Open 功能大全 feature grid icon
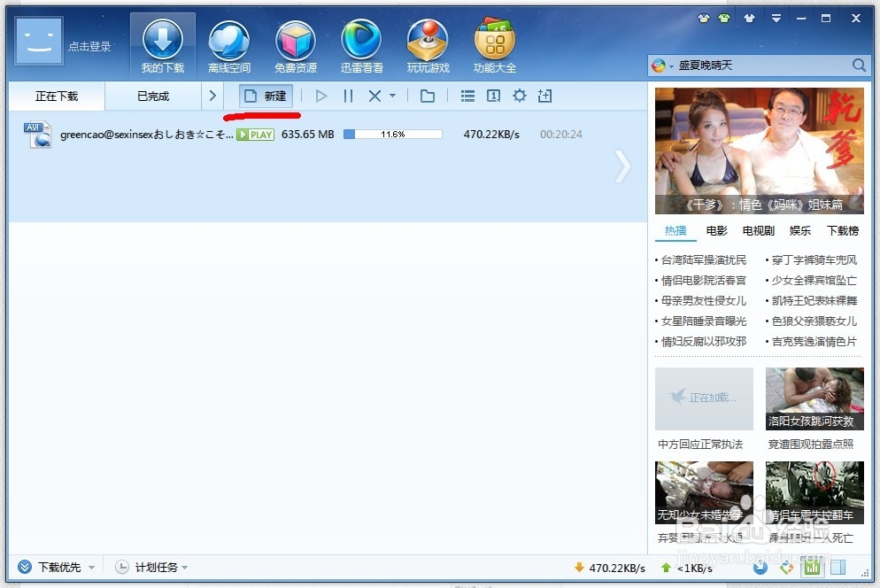 (494, 46)
